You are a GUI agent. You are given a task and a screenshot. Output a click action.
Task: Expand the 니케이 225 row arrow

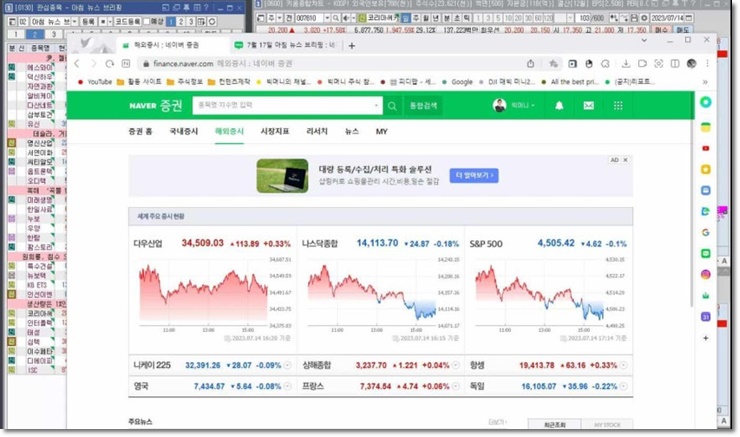[x=287, y=365]
